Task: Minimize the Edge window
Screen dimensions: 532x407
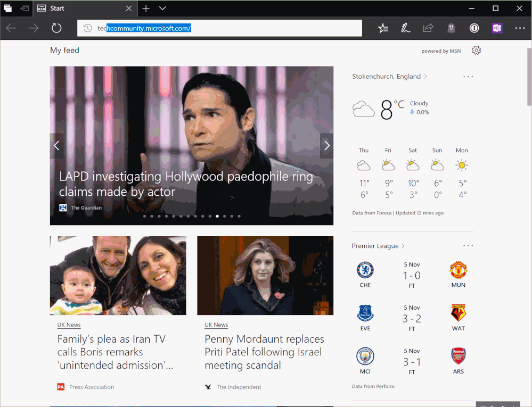Action: 472,8
